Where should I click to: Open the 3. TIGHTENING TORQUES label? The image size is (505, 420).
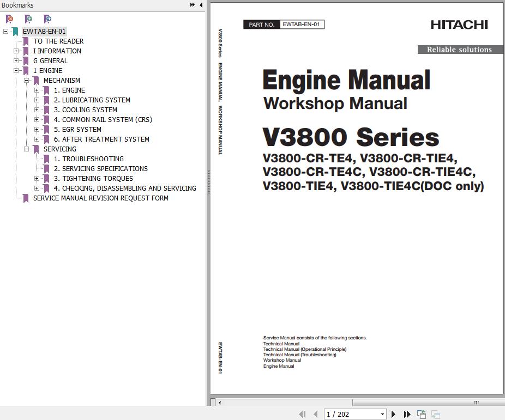(x=93, y=179)
